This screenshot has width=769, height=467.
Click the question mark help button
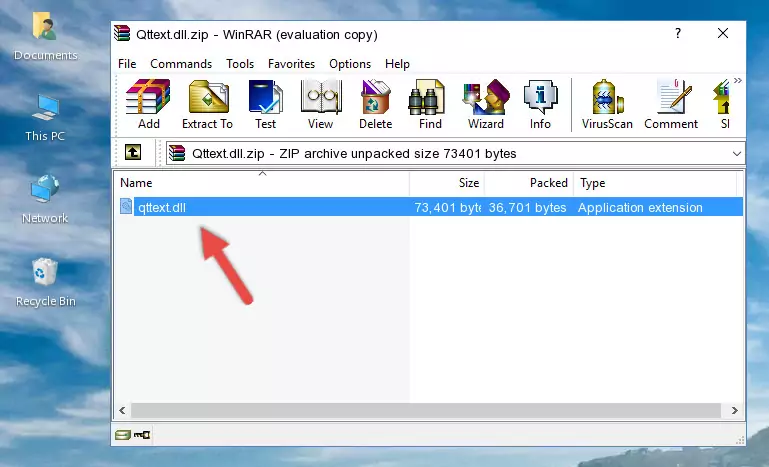click(x=678, y=33)
